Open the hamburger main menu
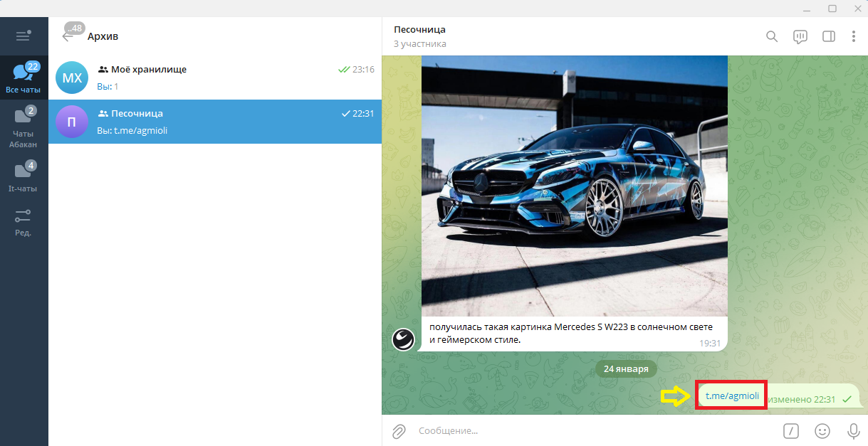Viewport: 868px width, 446px height. (23, 36)
